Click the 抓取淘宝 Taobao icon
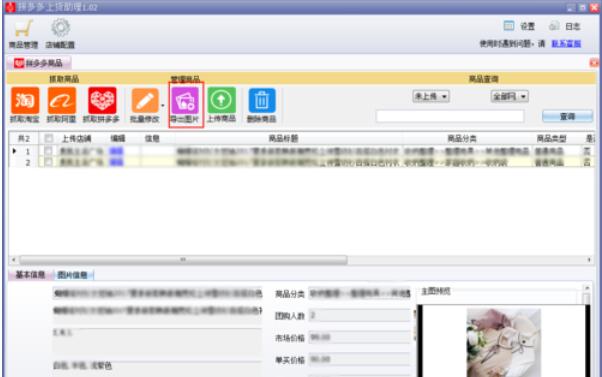Screen dimensions: 602x377 [x=25, y=101]
